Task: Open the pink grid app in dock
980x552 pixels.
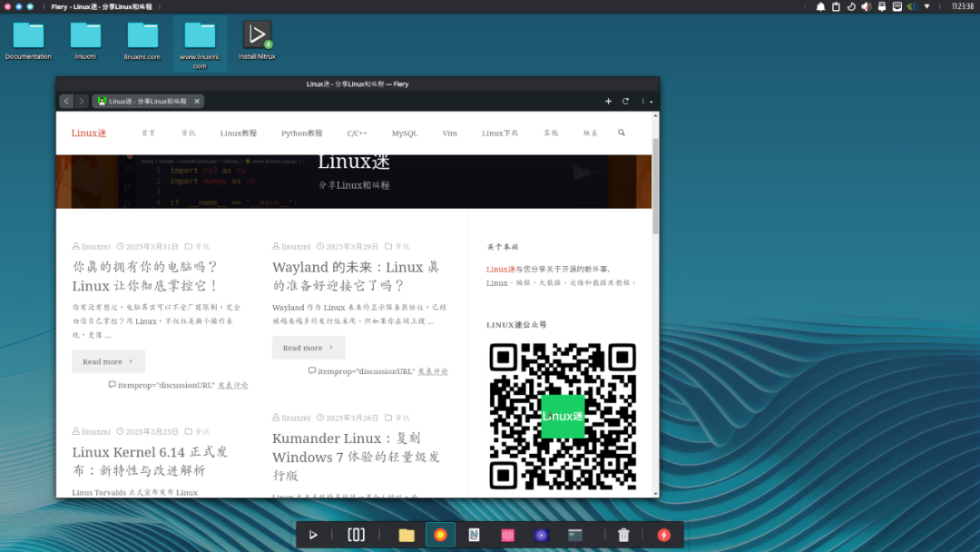Action: (x=507, y=535)
